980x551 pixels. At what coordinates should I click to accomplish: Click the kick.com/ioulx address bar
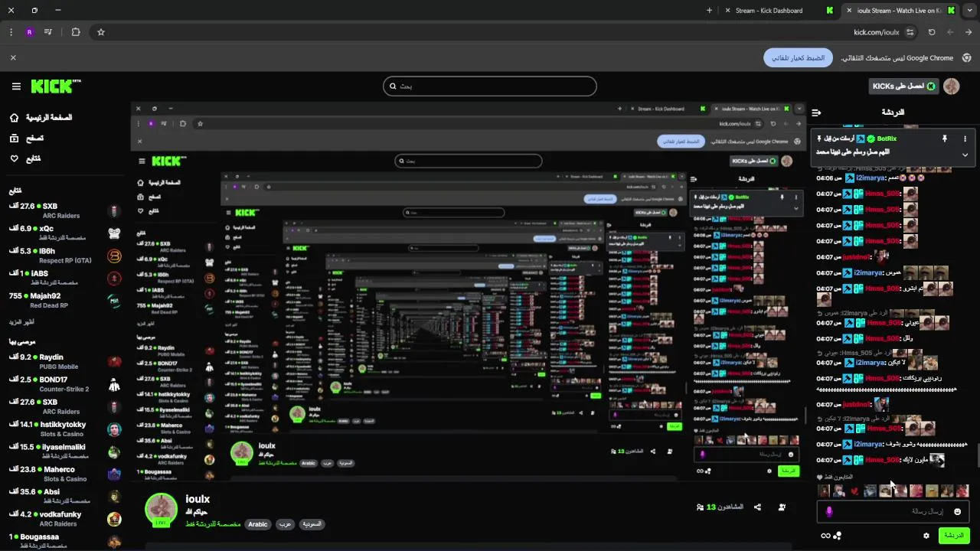pos(876,32)
